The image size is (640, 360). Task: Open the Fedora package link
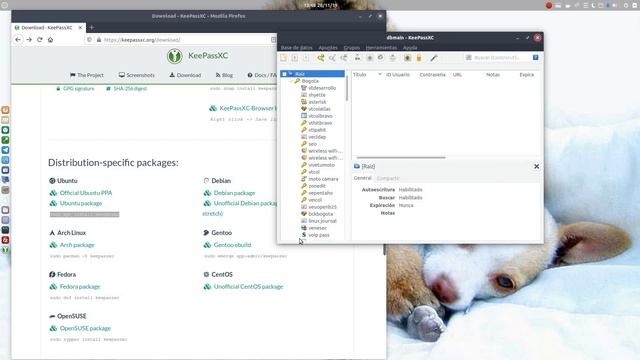[x=80, y=287]
